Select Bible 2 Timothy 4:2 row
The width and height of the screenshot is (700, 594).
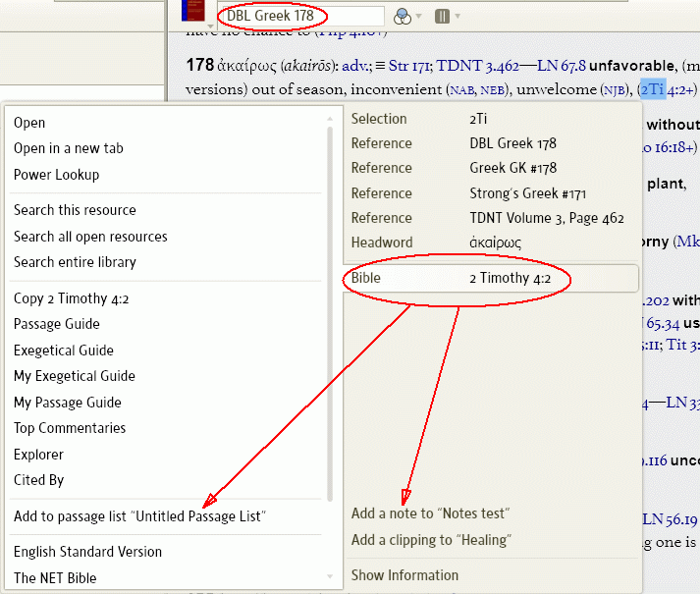click(x=491, y=278)
